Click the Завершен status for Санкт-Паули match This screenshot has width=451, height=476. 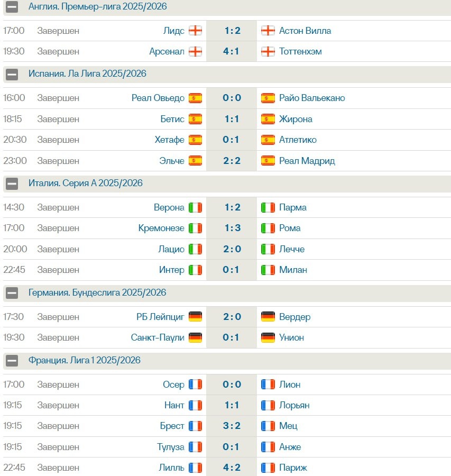[x=58, y=337]
